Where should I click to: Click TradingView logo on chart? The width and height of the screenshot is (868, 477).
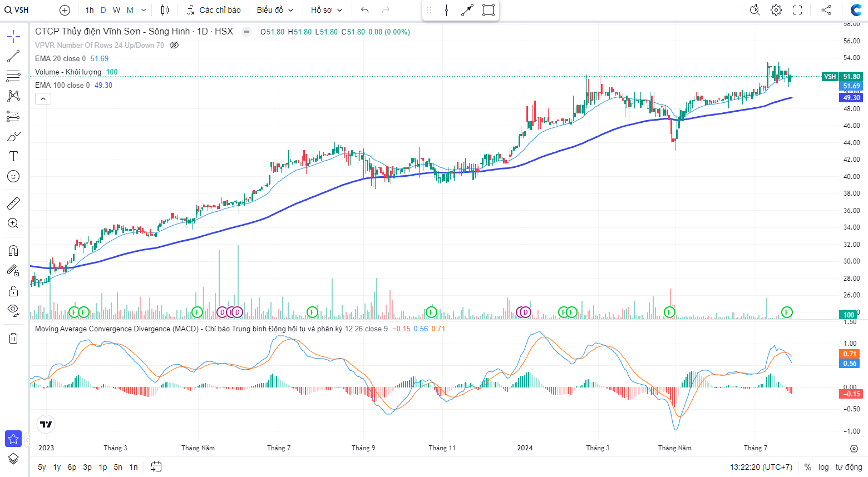[x=46, y=425]
